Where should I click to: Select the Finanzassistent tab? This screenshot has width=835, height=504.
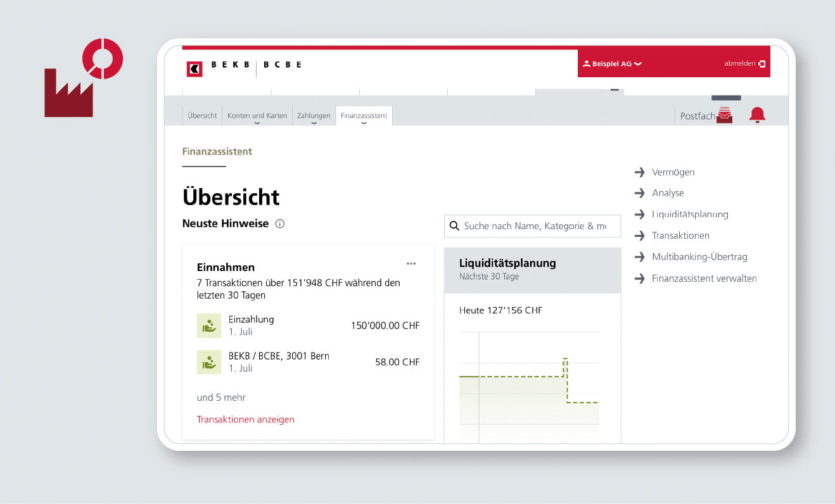[364, 116]
